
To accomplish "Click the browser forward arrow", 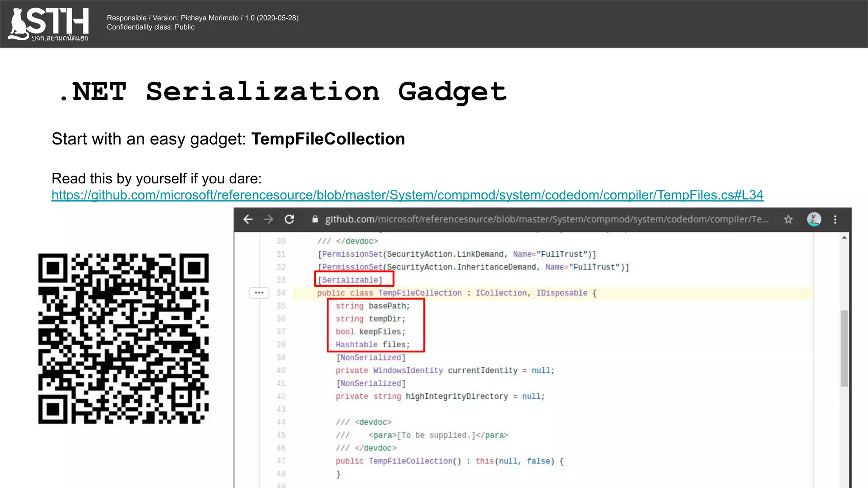I will (268, 219).
